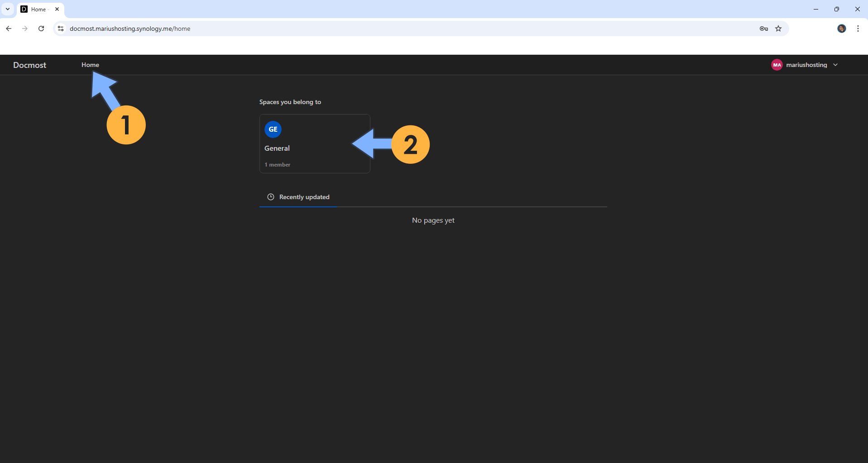The image size is (868, 463).
Task: Close the Chrome window
Action: coord(858,9)
